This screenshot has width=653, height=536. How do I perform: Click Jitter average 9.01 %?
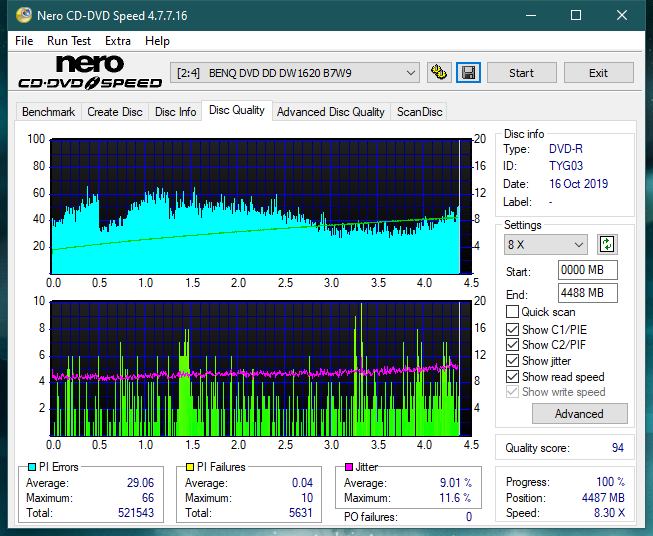456,483
